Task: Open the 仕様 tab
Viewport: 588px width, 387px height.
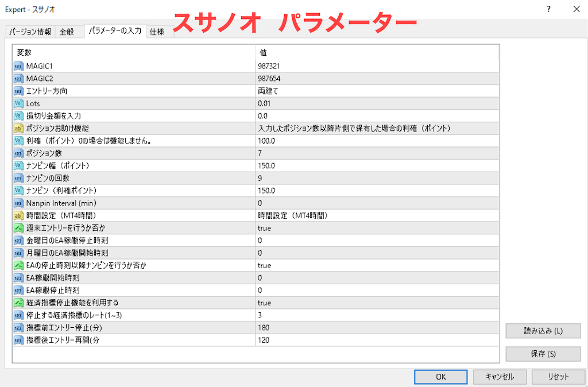Action: click(157, 32)
